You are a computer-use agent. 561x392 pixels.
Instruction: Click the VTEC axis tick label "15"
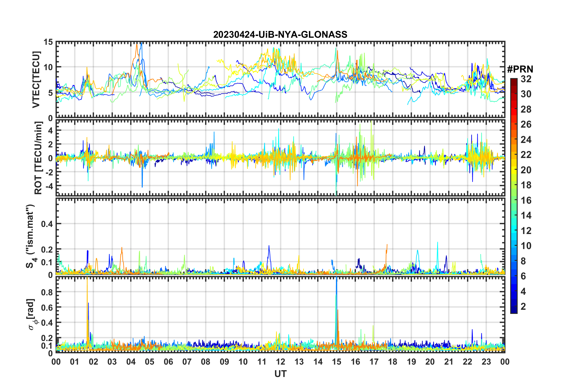(x=48, y=42)
